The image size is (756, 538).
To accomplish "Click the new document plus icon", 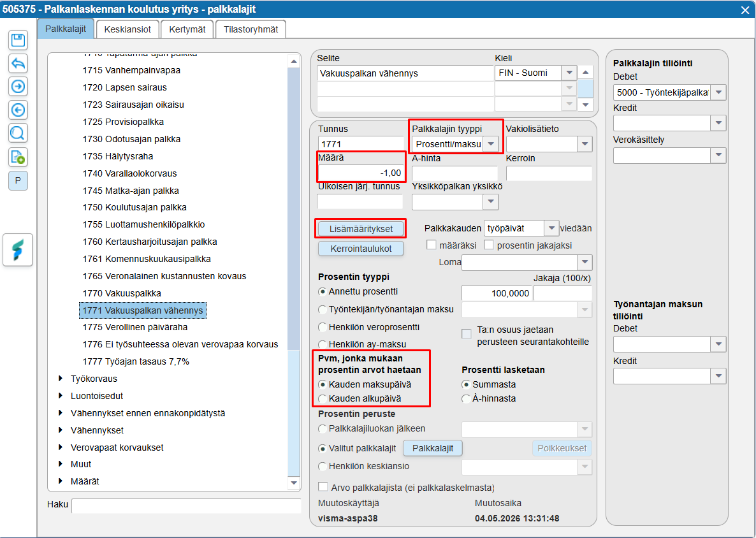I will click(18, 157).
